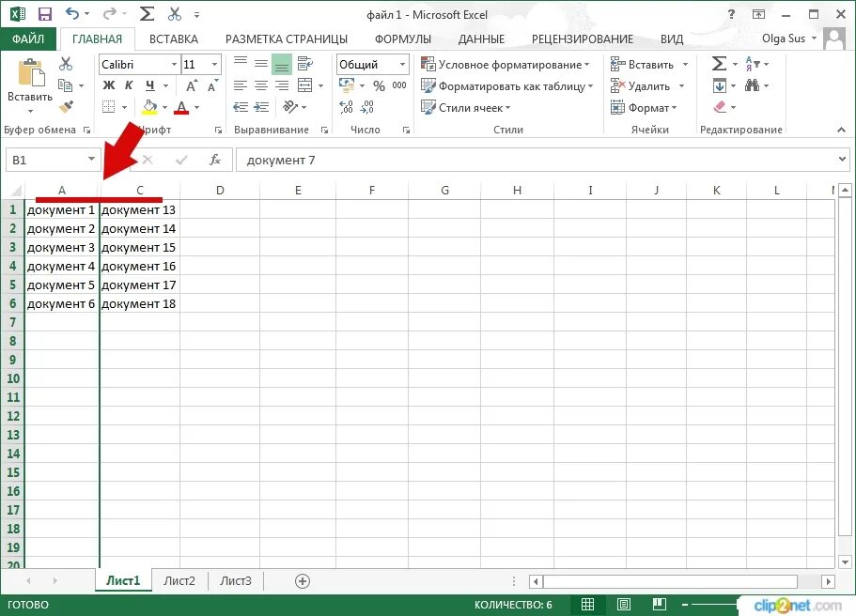Switch to the ФОРМУЛЫ tab
Screen dimensions: 856x616
click(402, 39)
